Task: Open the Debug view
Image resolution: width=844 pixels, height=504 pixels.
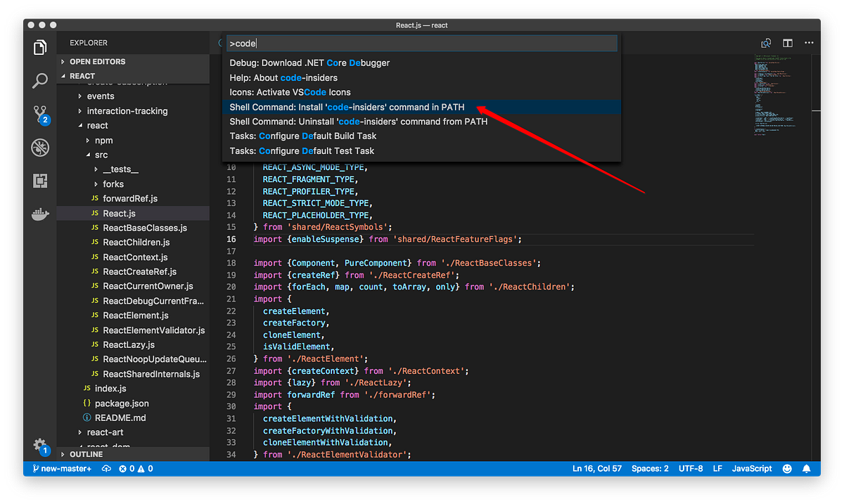Action: (x=40, y=148)
